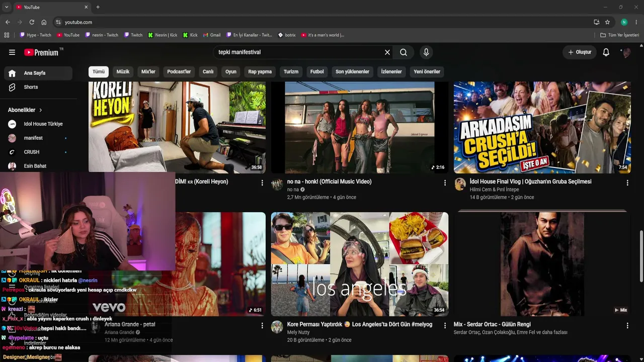This screenshot has height=362, width=644.
Task: Open the account avatar menu
Action: 626,52
